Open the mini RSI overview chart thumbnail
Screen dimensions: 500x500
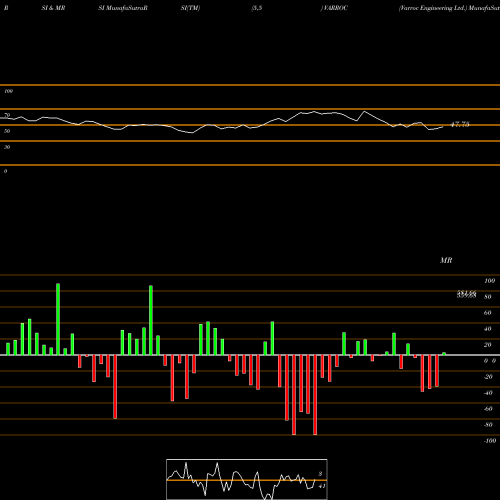tap(247, 479)
